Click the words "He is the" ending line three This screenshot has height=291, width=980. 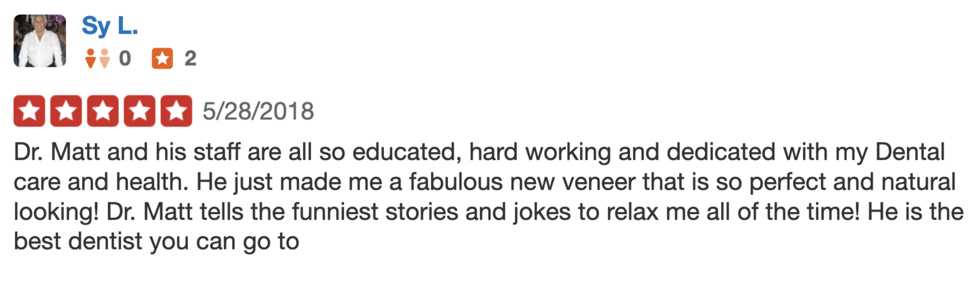click(915, 212)
